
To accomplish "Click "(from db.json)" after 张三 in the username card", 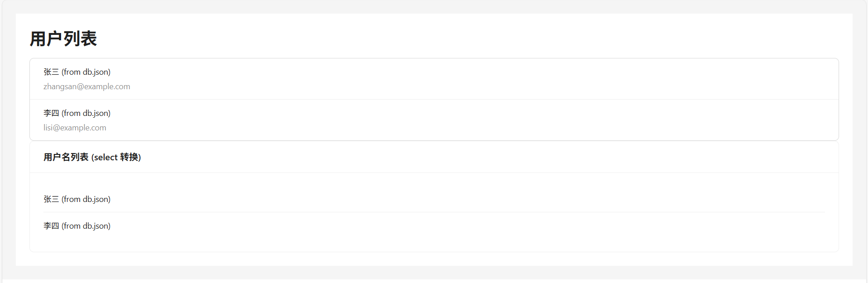I will (x=86, y=199).
